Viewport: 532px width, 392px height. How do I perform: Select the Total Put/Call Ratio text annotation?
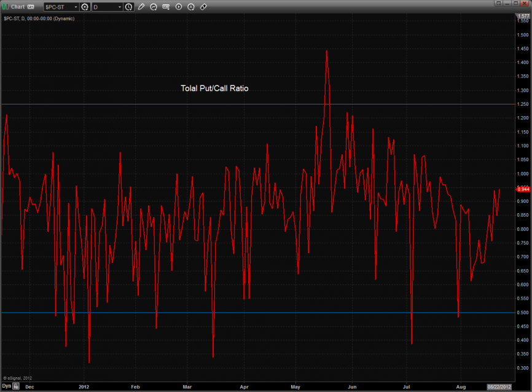point(214,88)
